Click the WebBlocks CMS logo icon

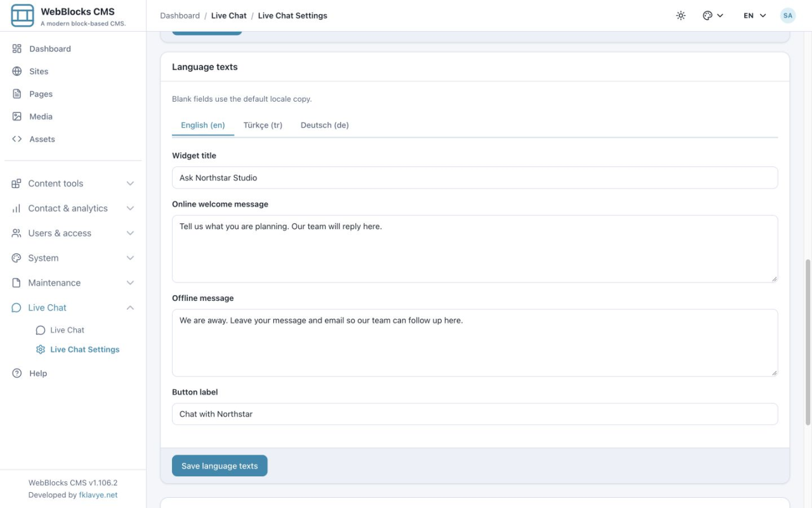pos(22,15)
